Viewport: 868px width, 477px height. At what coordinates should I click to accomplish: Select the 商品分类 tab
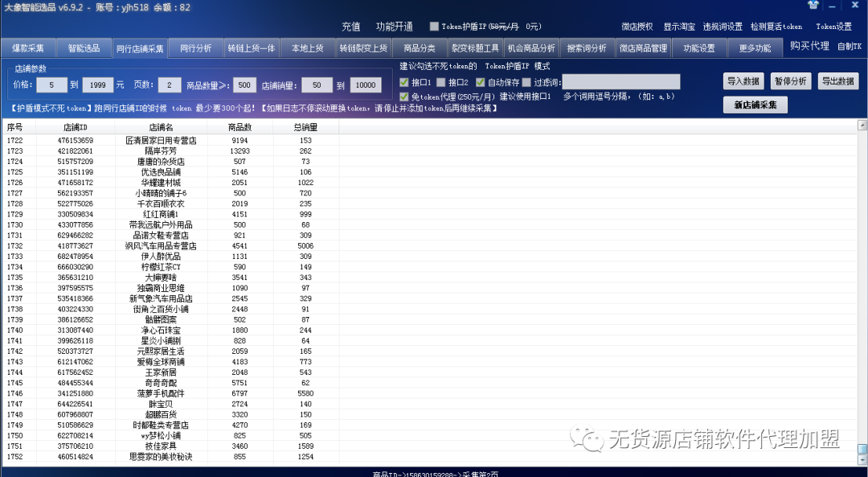pyautogui.click(x=420, y=48)
